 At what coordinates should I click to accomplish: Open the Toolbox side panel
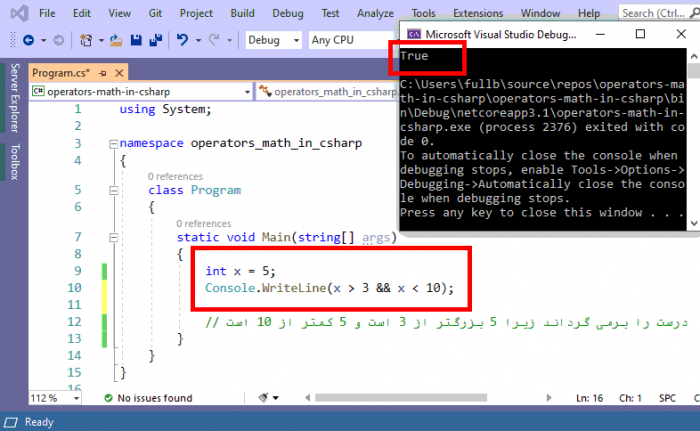(14, 162)
